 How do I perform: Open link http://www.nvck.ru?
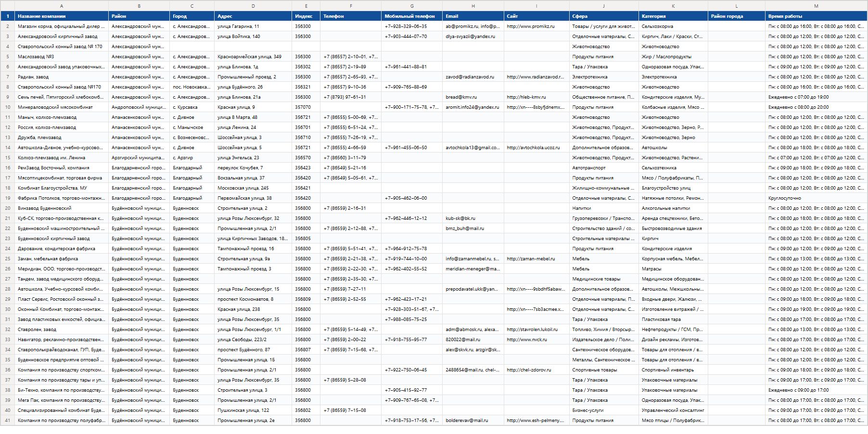(x=527, y=340)
